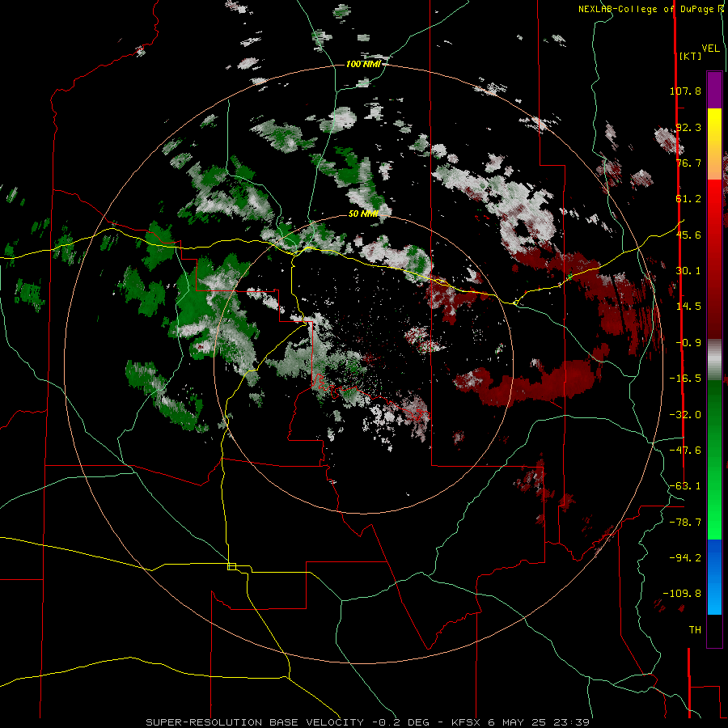Click the [KT] units label
728x728 pixels.
click(x=690, y=56)
